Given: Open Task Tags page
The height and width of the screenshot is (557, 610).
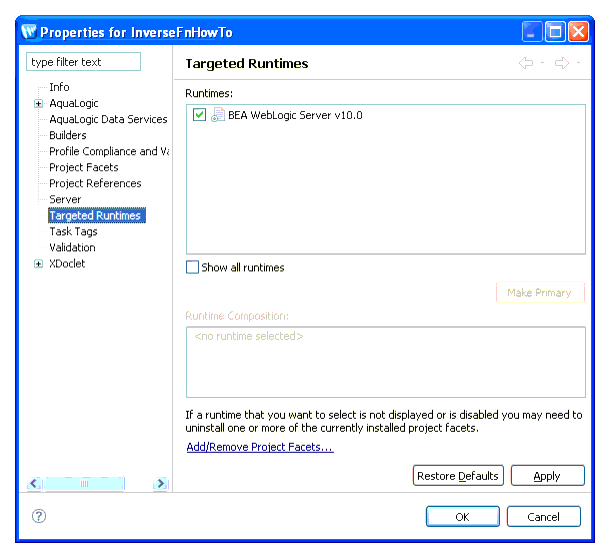Looking at the screenshot, I should [x=73, y=231].
